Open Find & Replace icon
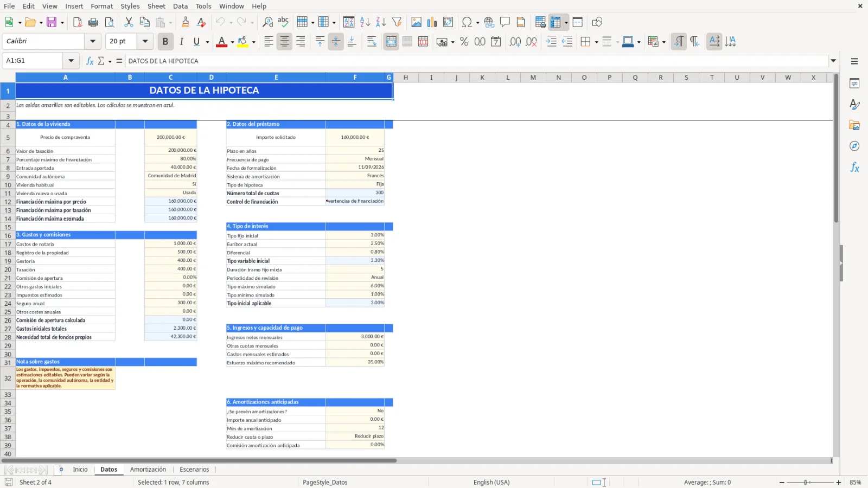 click(267, 22)
